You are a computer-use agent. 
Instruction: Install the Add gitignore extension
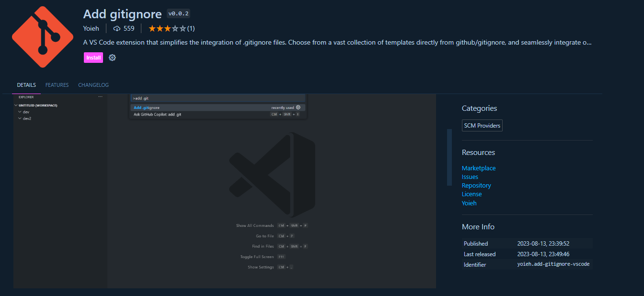coord(93,57)
